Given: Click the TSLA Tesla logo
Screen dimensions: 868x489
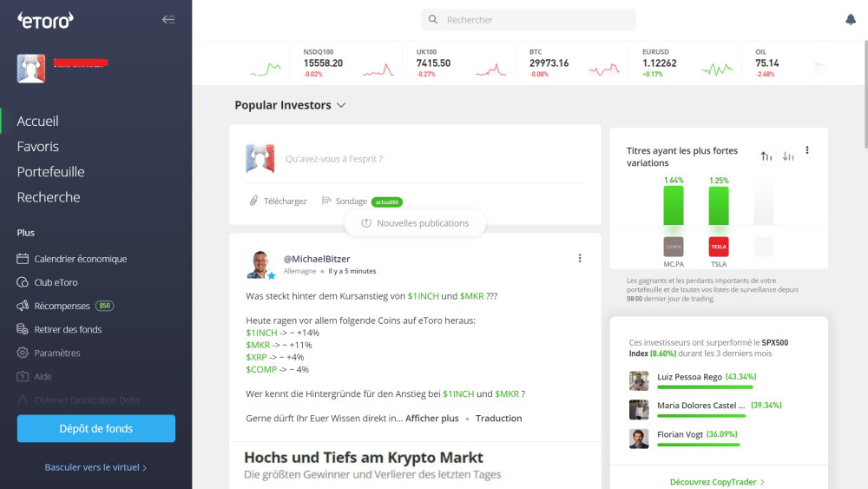Looking at the screenshot, I should (x=719, y=247).
